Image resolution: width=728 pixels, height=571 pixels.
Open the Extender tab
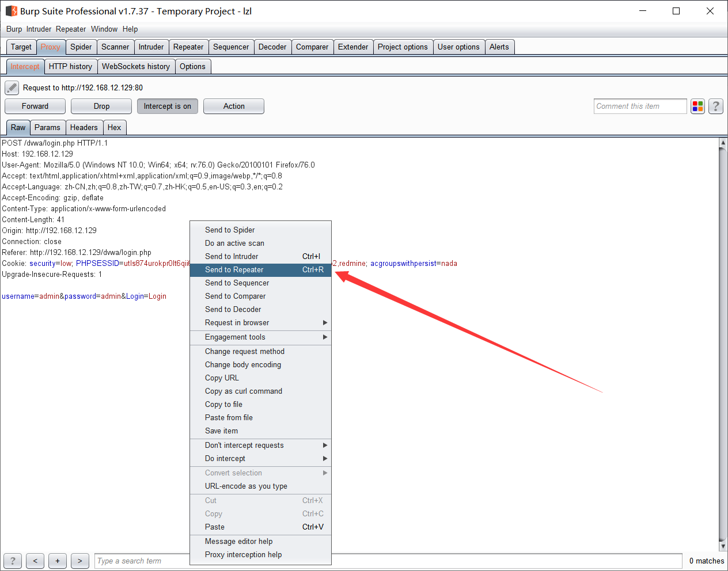(353, 47)
